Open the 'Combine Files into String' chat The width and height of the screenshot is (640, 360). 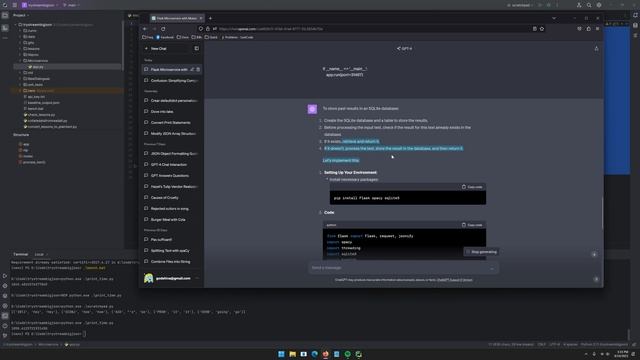(x=171, y=262)
